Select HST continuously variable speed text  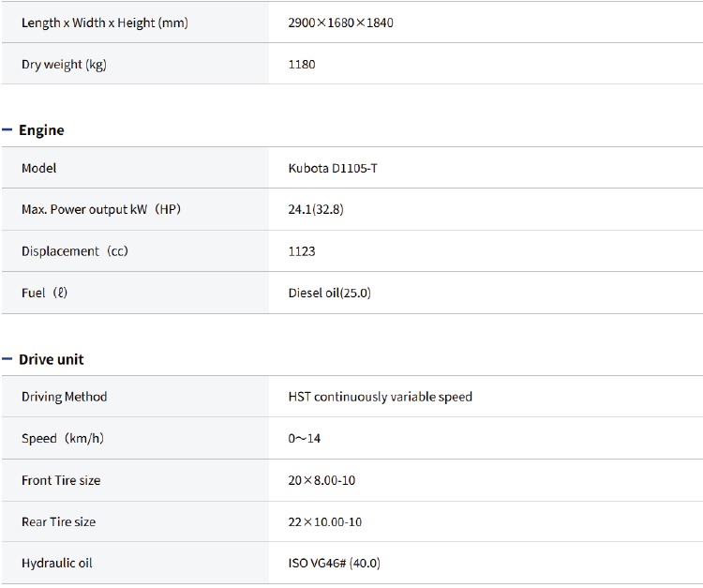(x=380, y=397)
